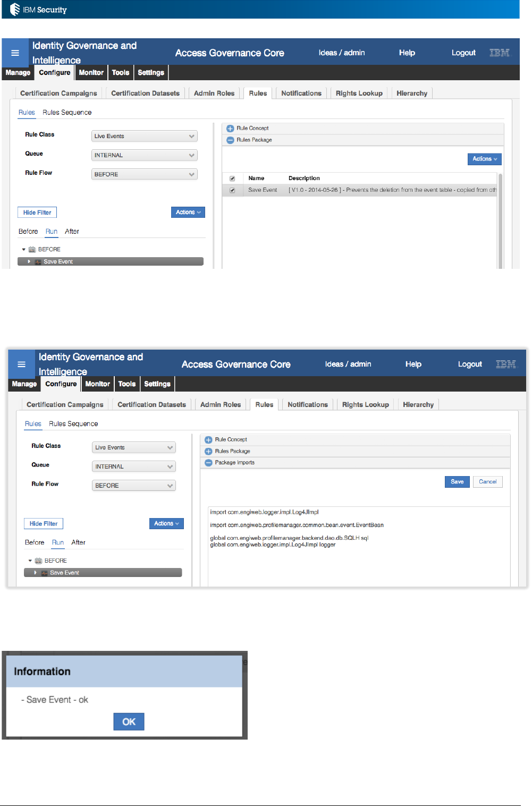532x806 pixels.
Task: Collapse Rules Package minus icon in upper screenshot
Action: (230, 140)
